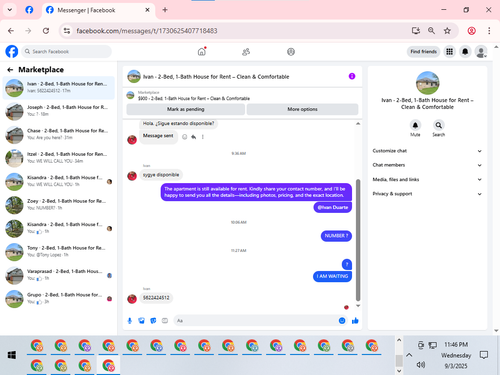500x375 pixels.
Task: Choose a sticker icon in composer
Action: point(153,321)
